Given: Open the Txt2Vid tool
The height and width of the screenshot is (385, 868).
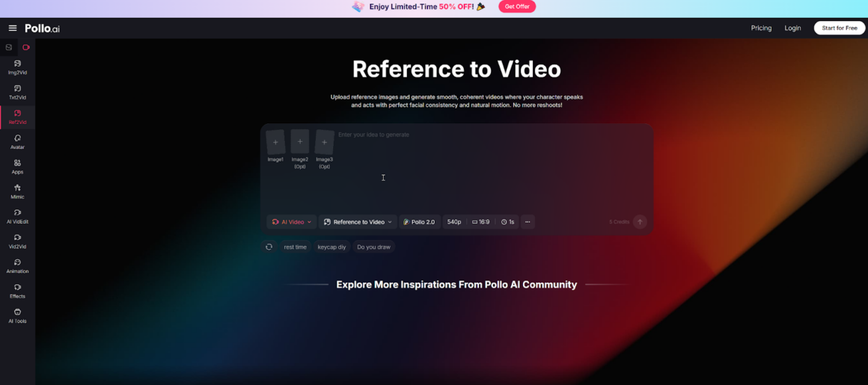Looking at the screenshot, I should [17, 92].
